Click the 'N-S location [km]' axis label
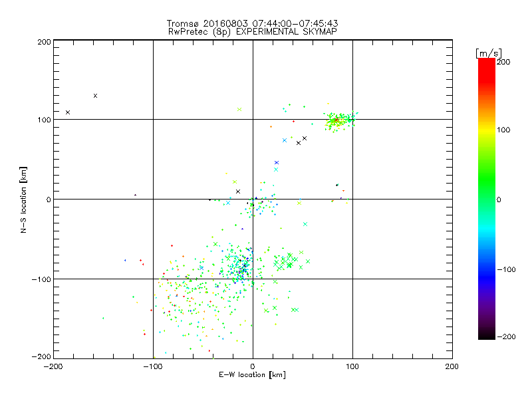This screenshot has width=532, height=399. coord(23,199)
